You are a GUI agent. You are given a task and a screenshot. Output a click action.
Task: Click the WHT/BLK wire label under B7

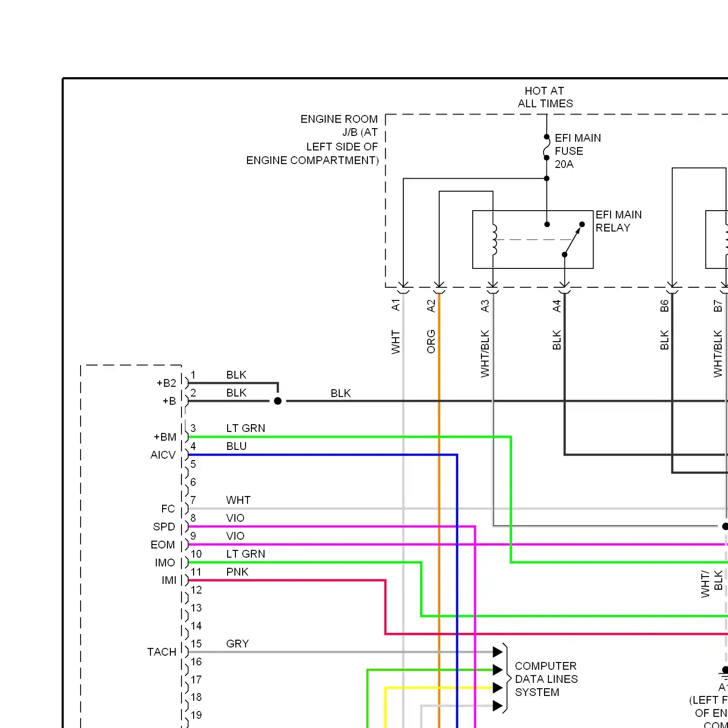(x=718, y=354)
